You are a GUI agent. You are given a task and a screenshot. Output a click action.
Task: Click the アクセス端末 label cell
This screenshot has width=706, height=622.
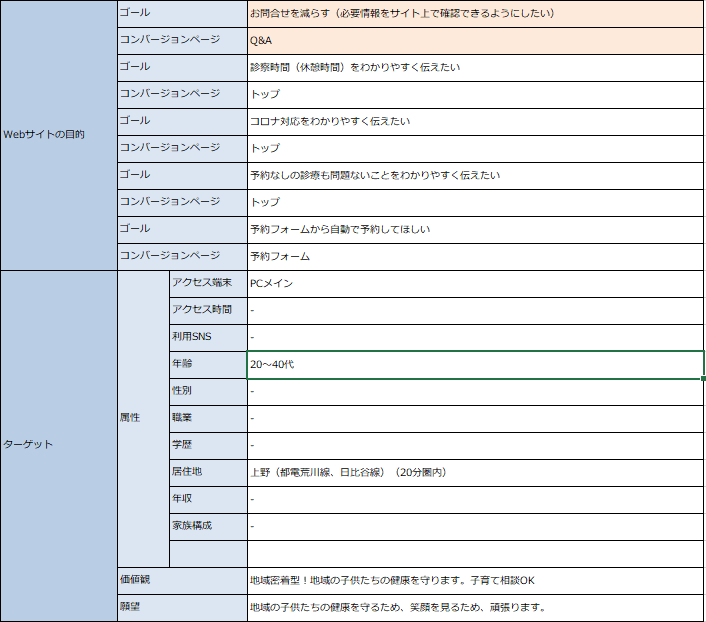[x=208, y=283]
